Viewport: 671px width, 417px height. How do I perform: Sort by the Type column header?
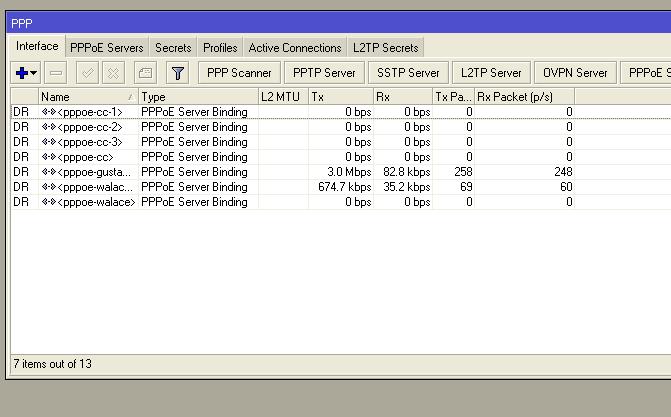(198, 97)
